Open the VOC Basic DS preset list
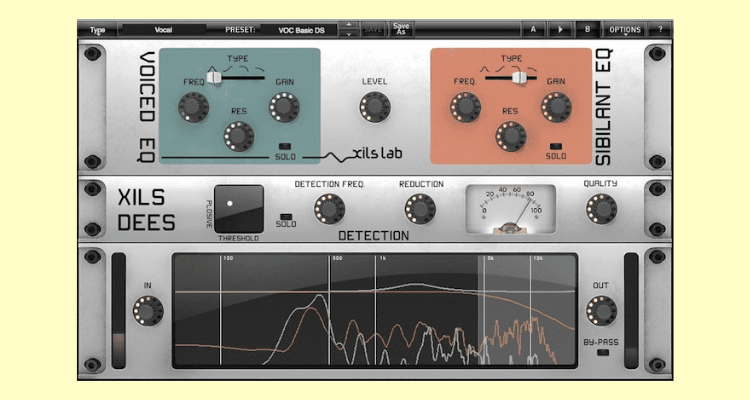The image size is (750, 400). [x=301, y=30]
